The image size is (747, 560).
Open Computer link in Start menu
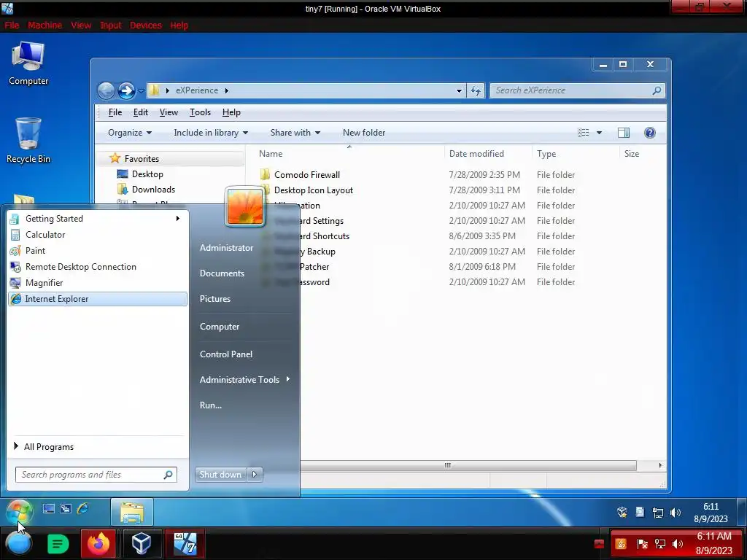pos(220,327)
